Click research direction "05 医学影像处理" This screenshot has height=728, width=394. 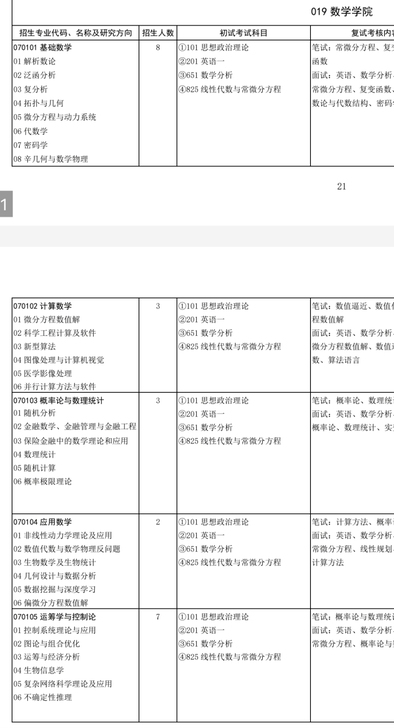point(43,373)
